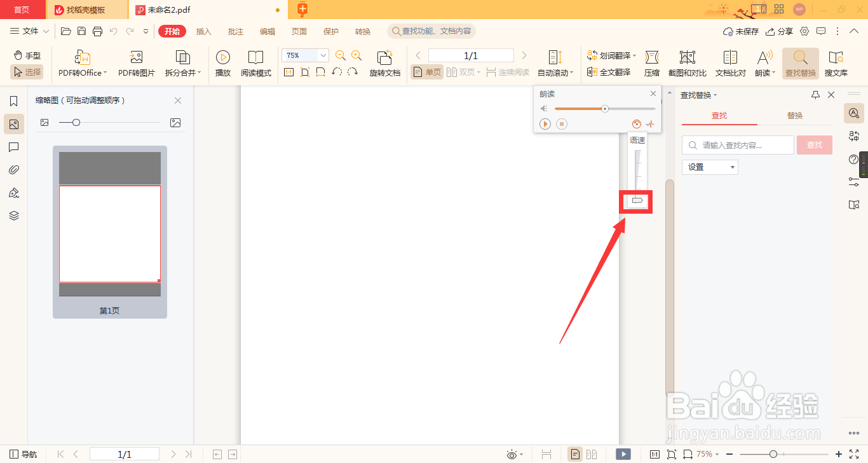Viewport: 868px width, 463px height.
Task: Toggle single page layout in status bar
Action: pyautogui.click(x=574, y=454)
